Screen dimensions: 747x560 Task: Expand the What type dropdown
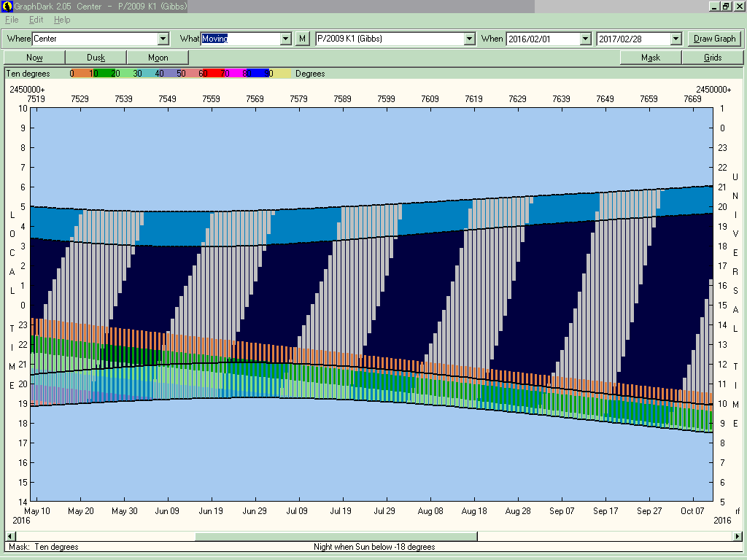pyautogui.click(x=286, y=39)
